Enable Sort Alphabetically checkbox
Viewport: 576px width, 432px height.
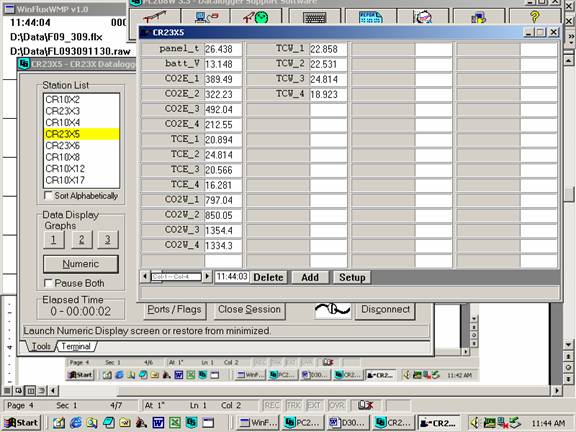pos(48,195)
